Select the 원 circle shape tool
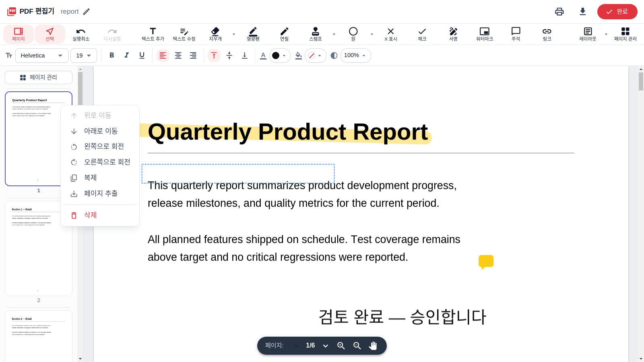Viewport: 644px width, 362px height. coord(353,34)
